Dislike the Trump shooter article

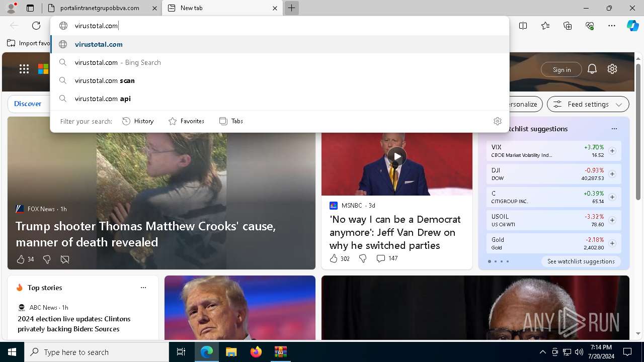(x=47, y=259)
